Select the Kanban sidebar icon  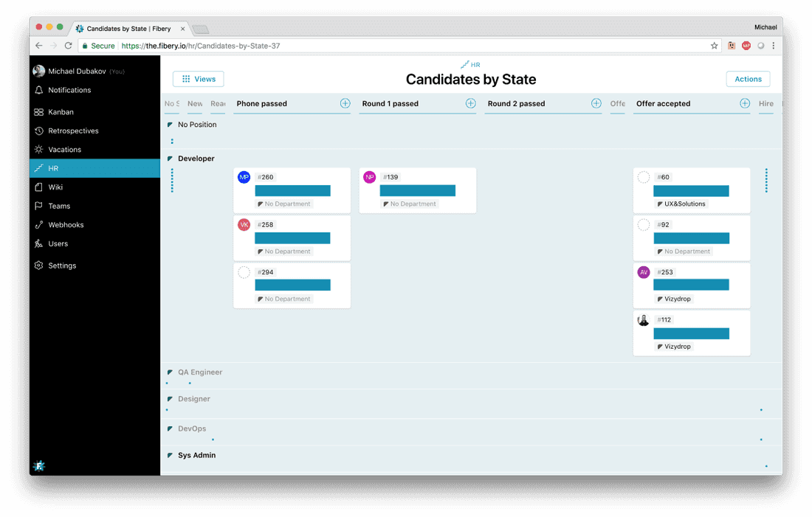[38, 111]
